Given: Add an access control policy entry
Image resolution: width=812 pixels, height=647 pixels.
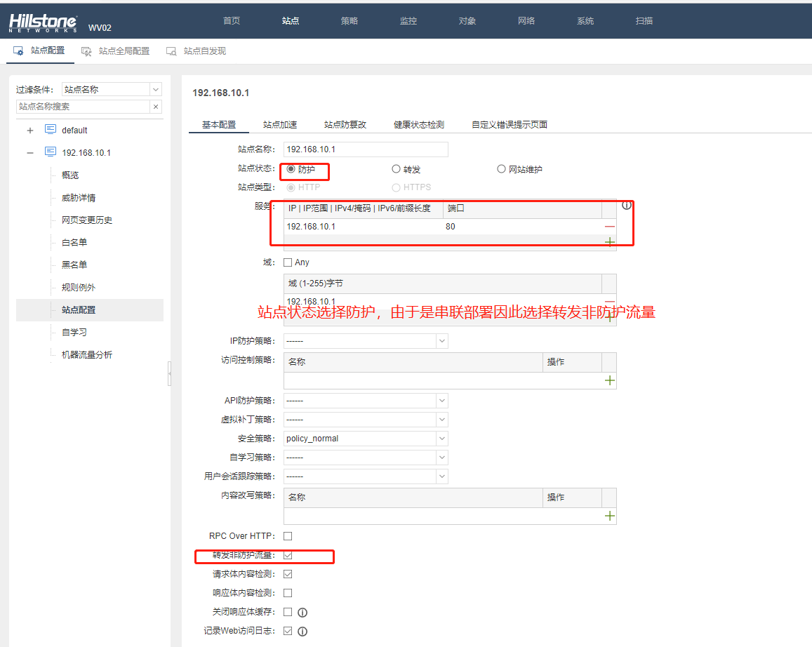Looking at the screenshot, I should 609,380.
